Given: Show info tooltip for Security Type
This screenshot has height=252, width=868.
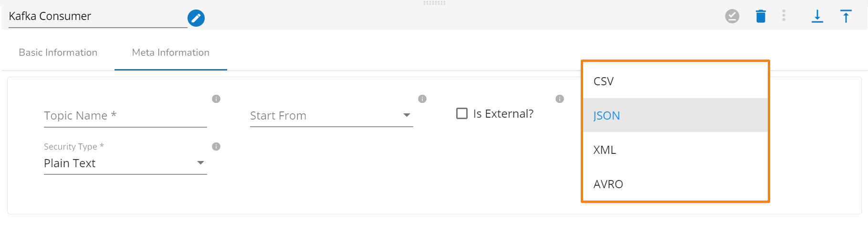Looking at the screenshot, I should [x=216, y=147].
